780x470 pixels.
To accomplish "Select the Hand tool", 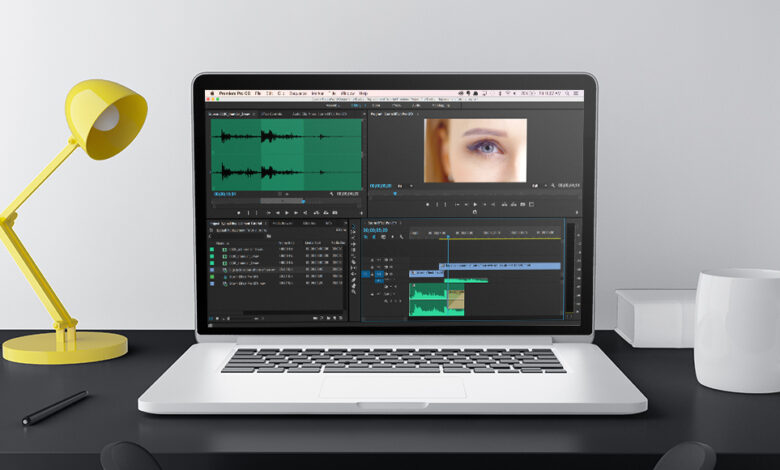I will [x=354, y=286].
